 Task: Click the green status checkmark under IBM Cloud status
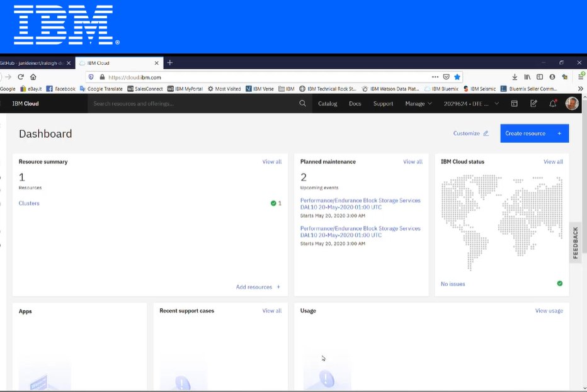pos(559,283)
